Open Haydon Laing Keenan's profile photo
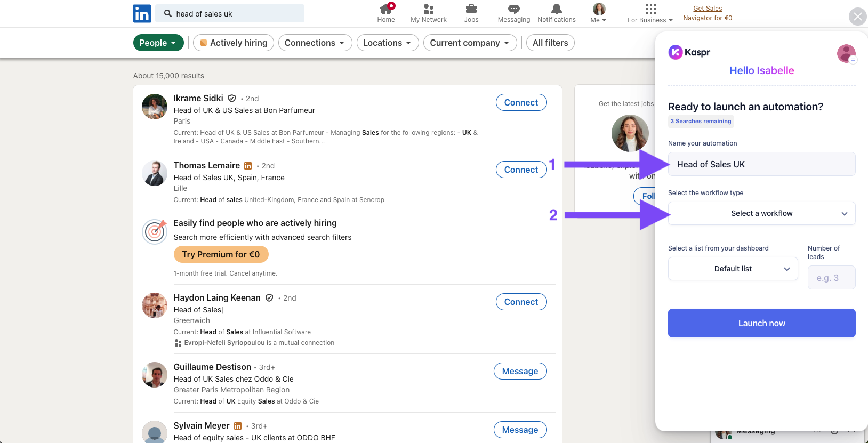Viewport: 868px width, 443px height. click(x=155, y=306)
